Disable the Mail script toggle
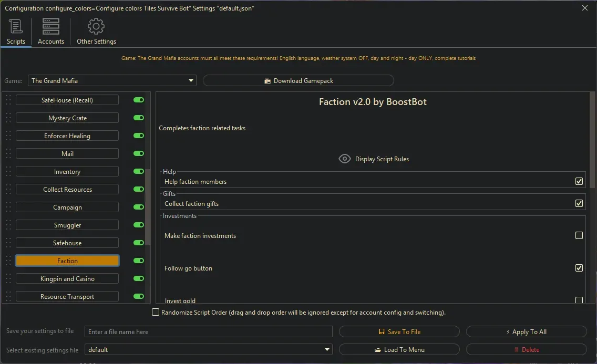Image resolution: width=597 pixels, height=364 pixels. tap(139, 154)
